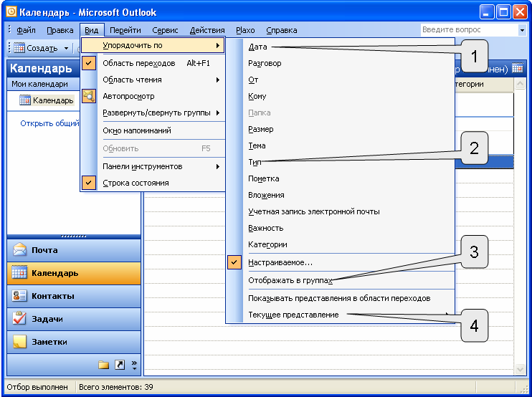
Task: Open the Введите вопрос dropdown arrow
Action: click(x=522, y=30)
